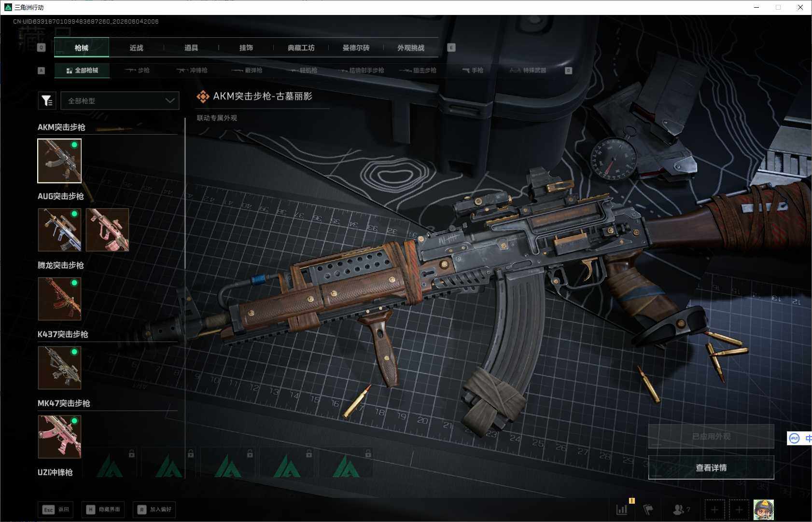Select the AKM突击步枪 skin thumbnail
The image size is (812, 522).
[59, 161]
